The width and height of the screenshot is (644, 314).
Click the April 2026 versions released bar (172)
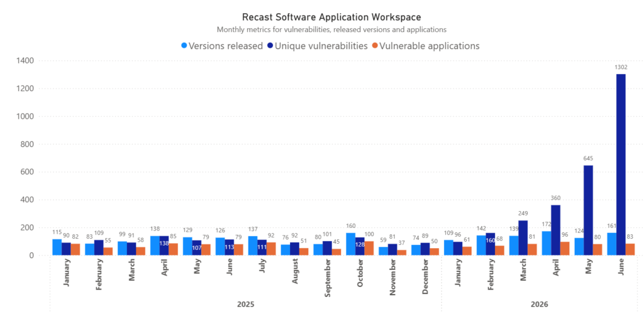547,243
